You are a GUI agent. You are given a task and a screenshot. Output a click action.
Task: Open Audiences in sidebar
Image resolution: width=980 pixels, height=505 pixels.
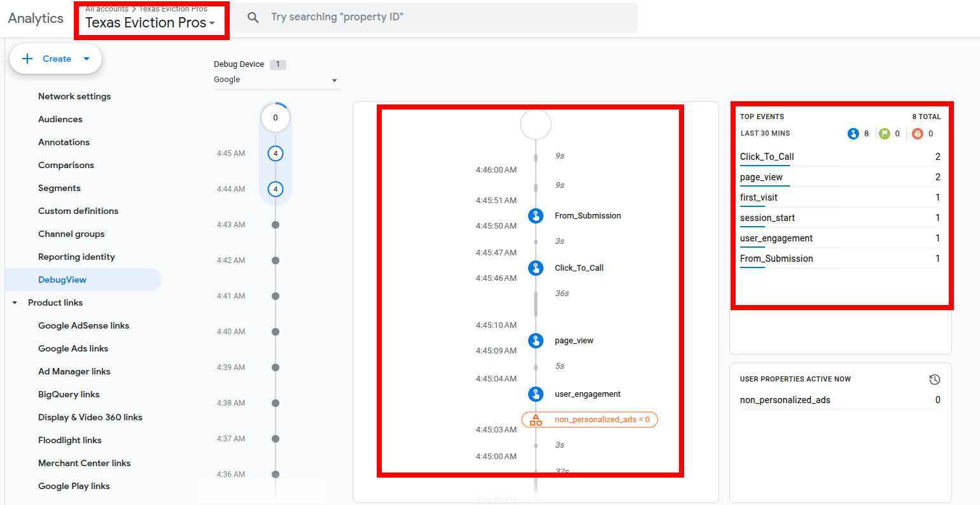click(60, 120)
